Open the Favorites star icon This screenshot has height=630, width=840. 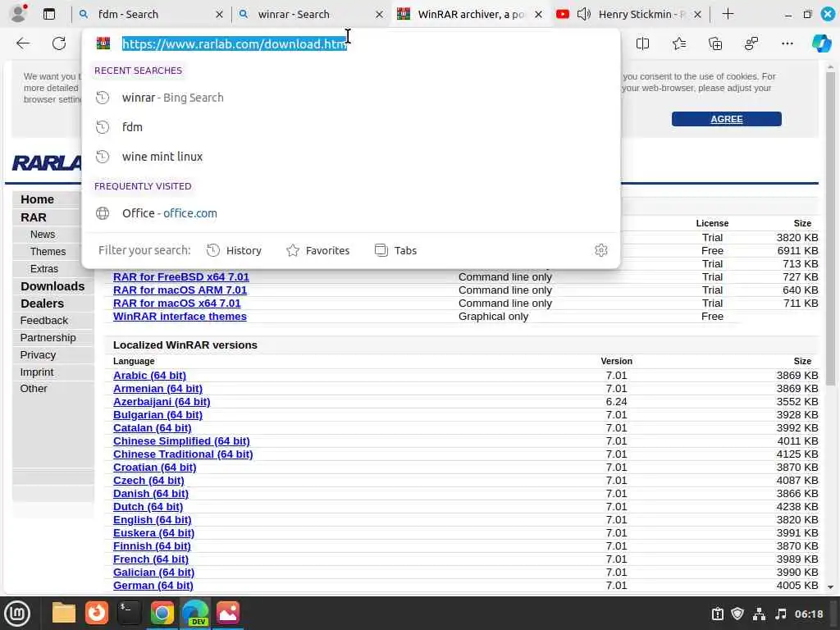(678, 43)
